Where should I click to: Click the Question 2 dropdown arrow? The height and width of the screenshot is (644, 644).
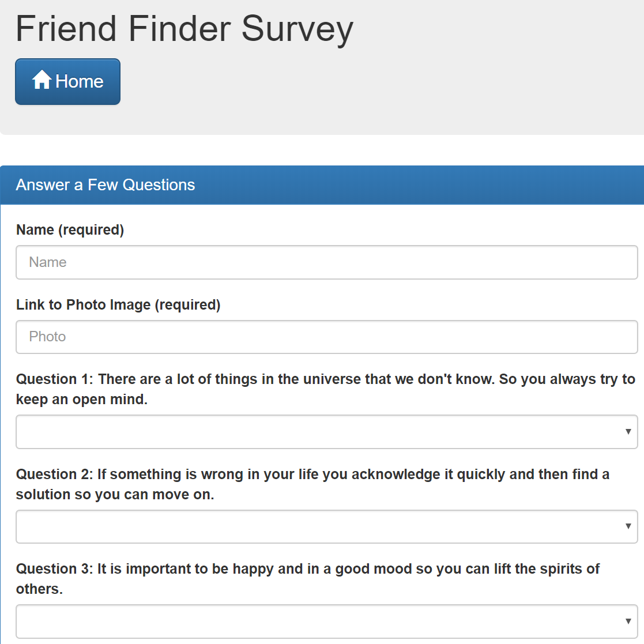[628, 526]
